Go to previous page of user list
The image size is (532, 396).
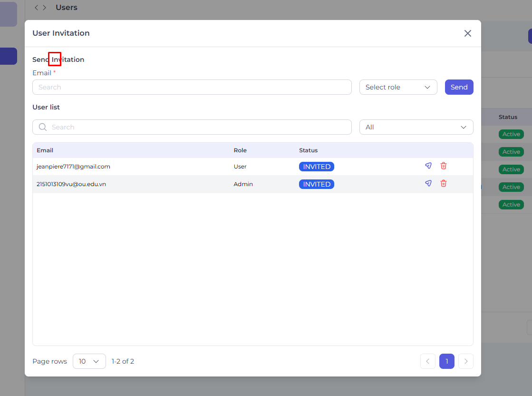click(x=427, y=361)
